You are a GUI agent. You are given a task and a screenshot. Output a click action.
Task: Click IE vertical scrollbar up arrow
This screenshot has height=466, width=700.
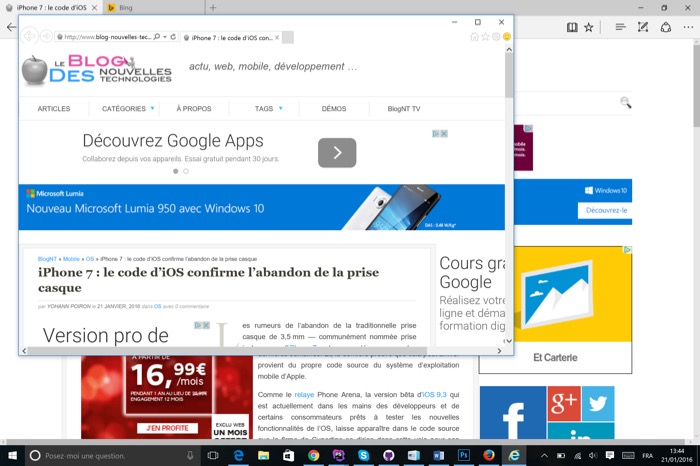(x=509, y=50)
